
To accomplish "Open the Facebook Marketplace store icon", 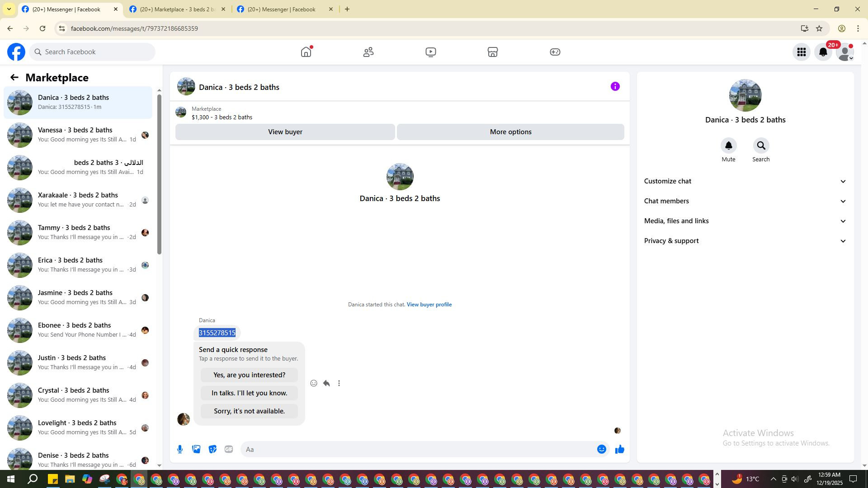I will coord(493,52).
